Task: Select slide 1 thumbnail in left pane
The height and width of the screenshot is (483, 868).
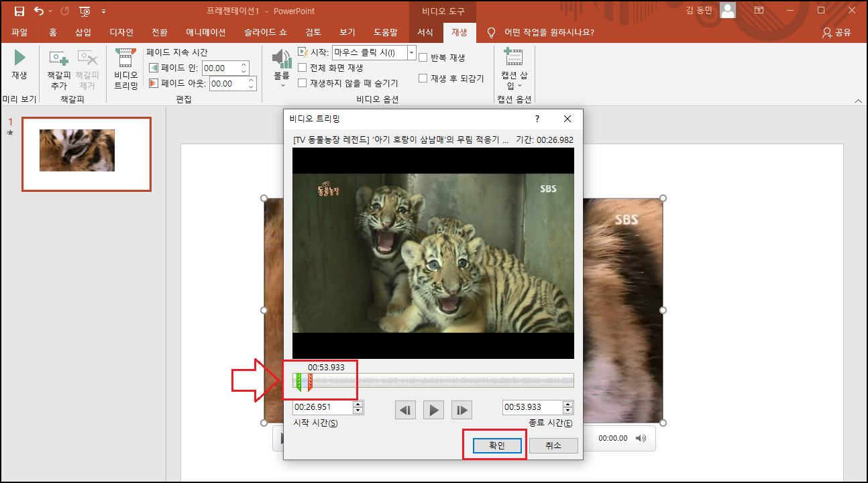Action: pos(87,154)
